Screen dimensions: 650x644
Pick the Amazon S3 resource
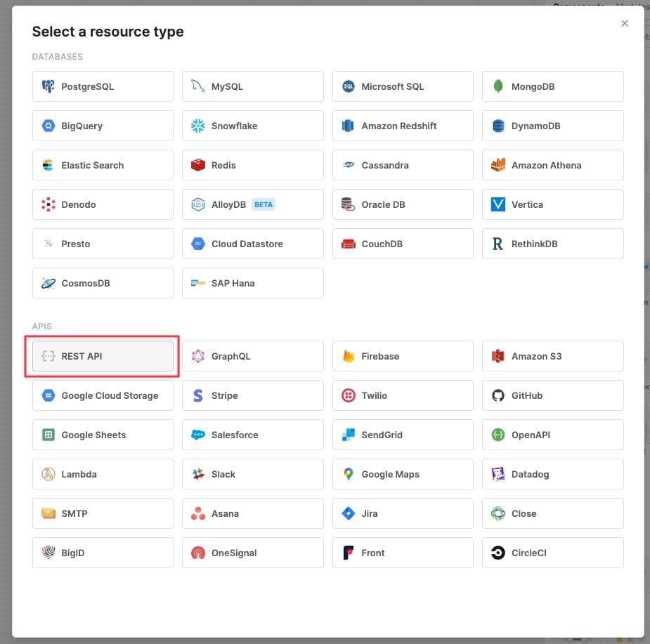pyautogui.click(x=553, y=356)
